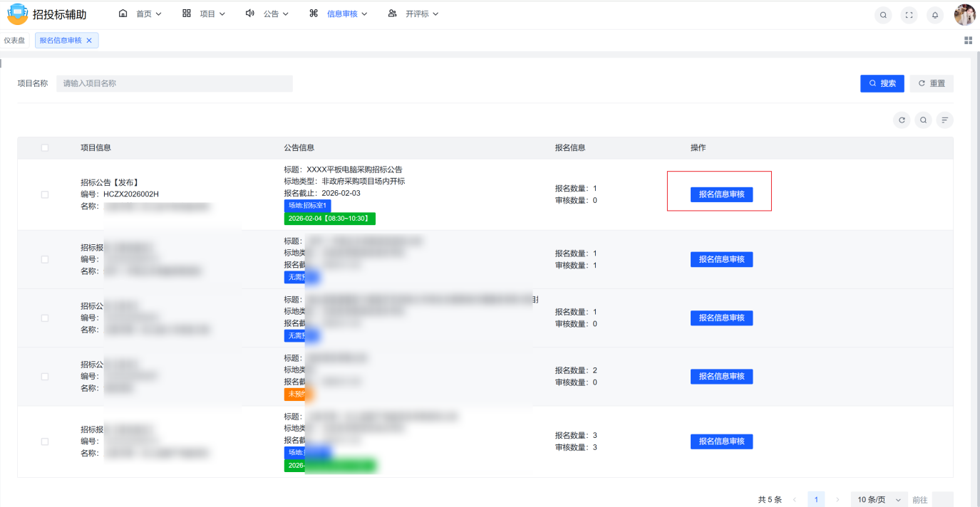Select the checkbox of the last table row
This screenshot has height=507, width=980.
click(45, 441)
